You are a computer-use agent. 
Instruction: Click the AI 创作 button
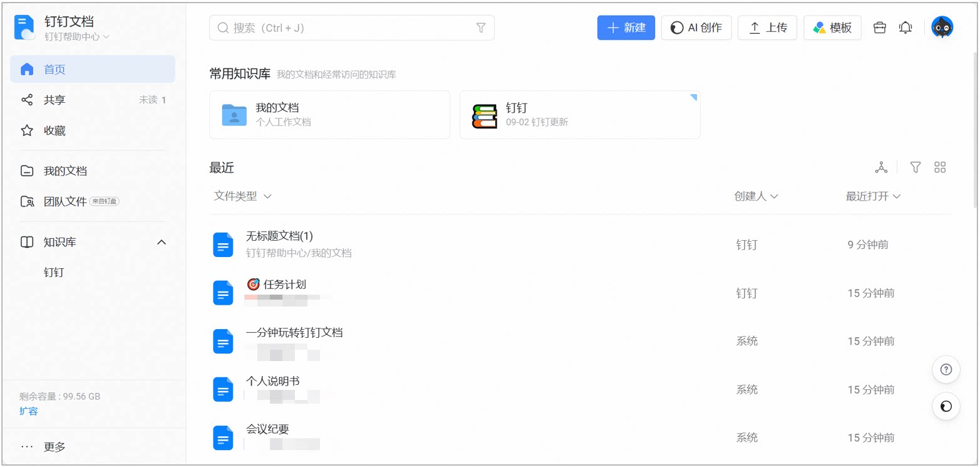pos(696,28)
